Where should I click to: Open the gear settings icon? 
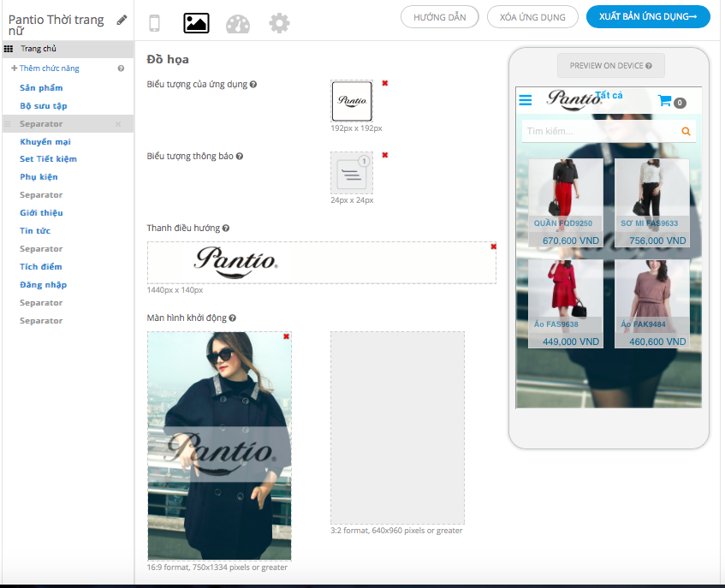279,24
